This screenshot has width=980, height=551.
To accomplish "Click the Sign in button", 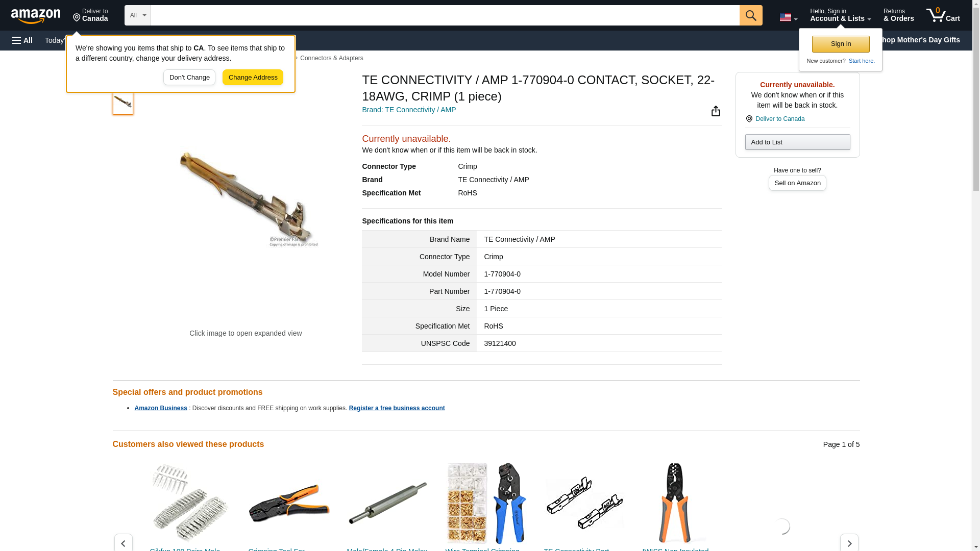I will point(841,44).
